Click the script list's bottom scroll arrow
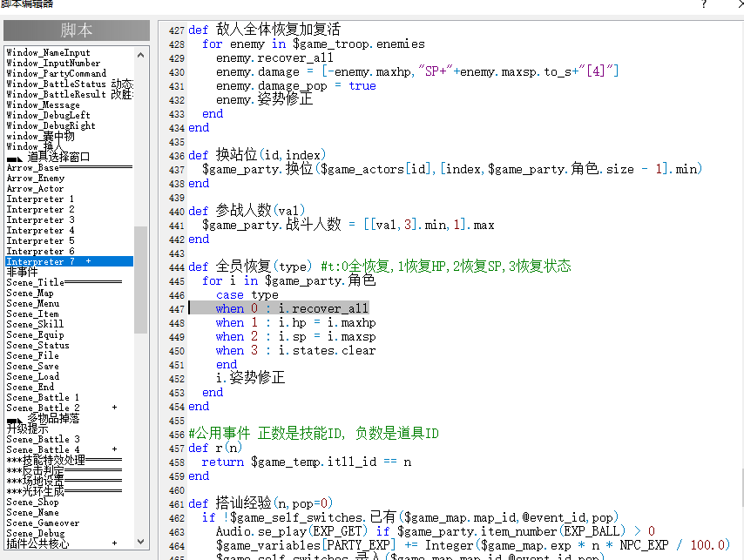The image size is (744, 560). click(x=140, y=542)
